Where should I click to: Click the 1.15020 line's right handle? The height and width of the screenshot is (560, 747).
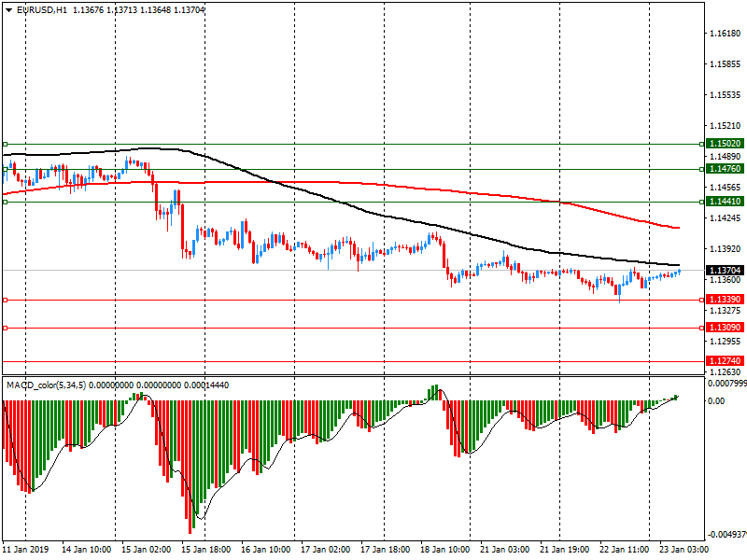coord(702,144)
